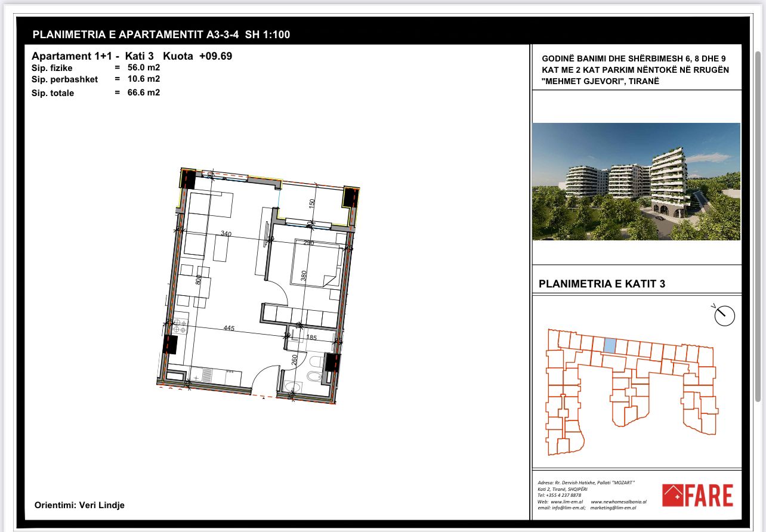This screenshot has width=766, height=532.
Task: Select the blue highlighted apartment in the floor key plan
Action: click(x=610, y=345)
